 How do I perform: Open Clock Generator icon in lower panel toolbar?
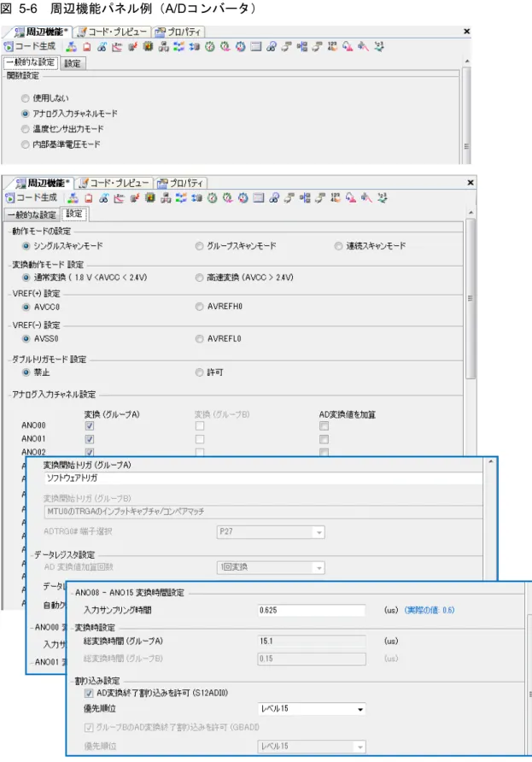(x=73, y=198)
